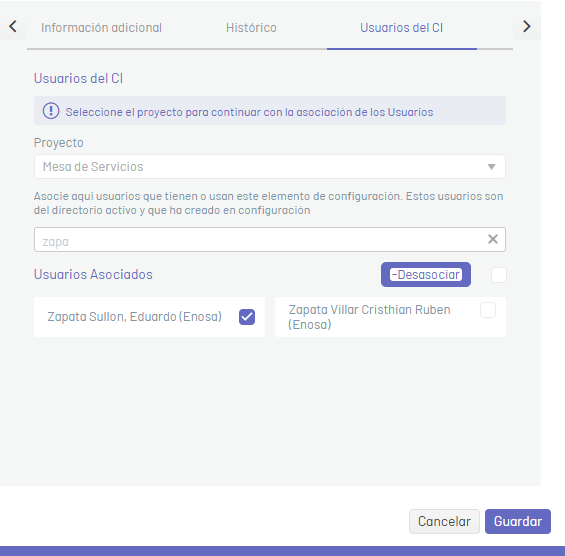Click the Guardar button
565x556 pixels.
[518, 521]
